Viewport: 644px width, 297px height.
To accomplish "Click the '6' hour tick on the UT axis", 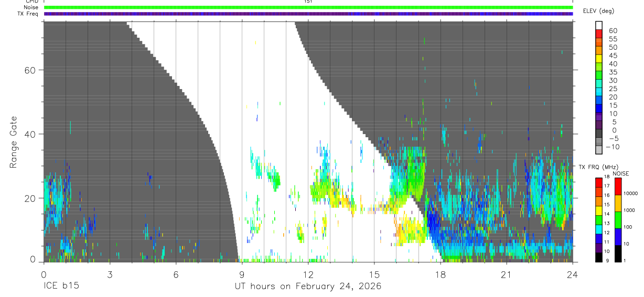I will click(x=176, y=274).
